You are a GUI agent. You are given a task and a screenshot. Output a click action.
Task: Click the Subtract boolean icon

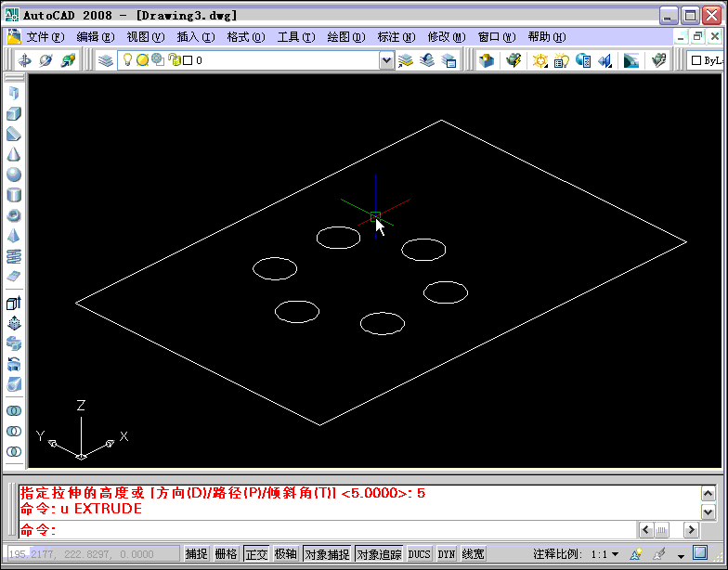point(14,431)
